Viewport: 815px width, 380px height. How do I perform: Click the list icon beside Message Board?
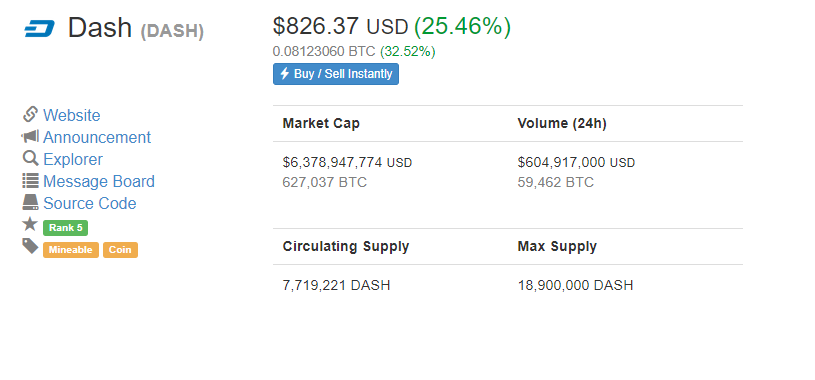[x=30, y=180]
